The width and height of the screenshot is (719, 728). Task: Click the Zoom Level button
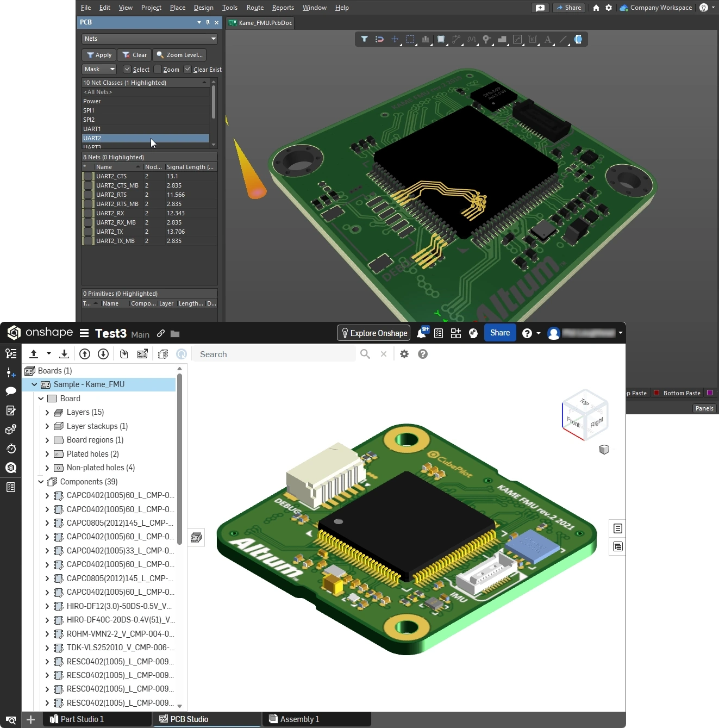coord(179,55)
